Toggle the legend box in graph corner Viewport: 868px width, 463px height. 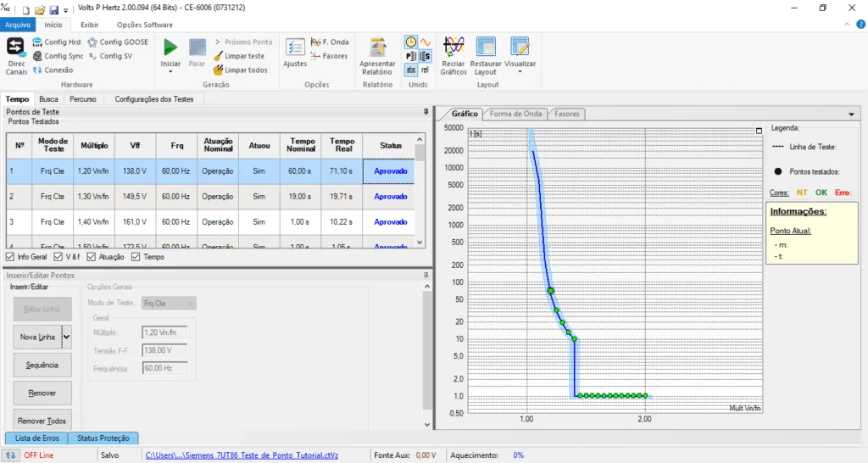point(759,131)
